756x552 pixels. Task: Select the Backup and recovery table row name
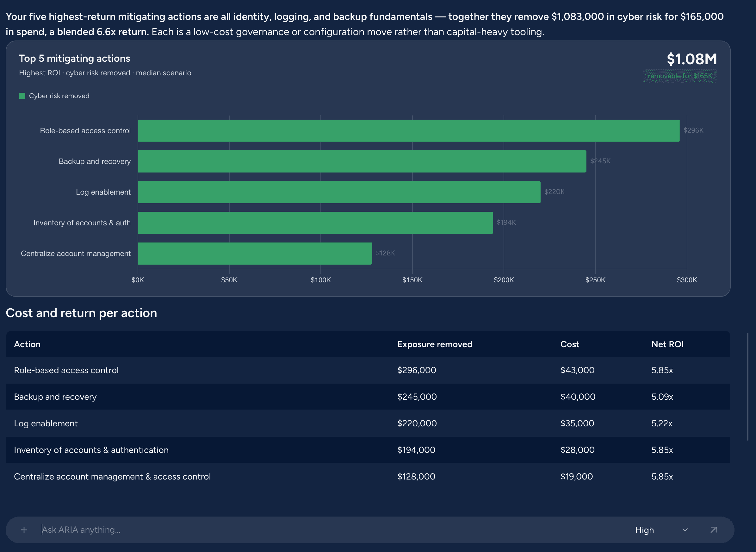click(x=55, y=397)
